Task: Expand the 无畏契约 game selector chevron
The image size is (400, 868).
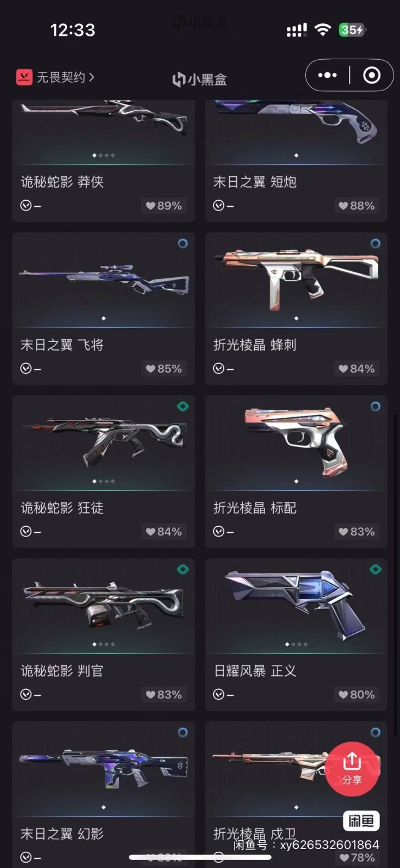Action: pyautogui.click(x=92, y=77)
